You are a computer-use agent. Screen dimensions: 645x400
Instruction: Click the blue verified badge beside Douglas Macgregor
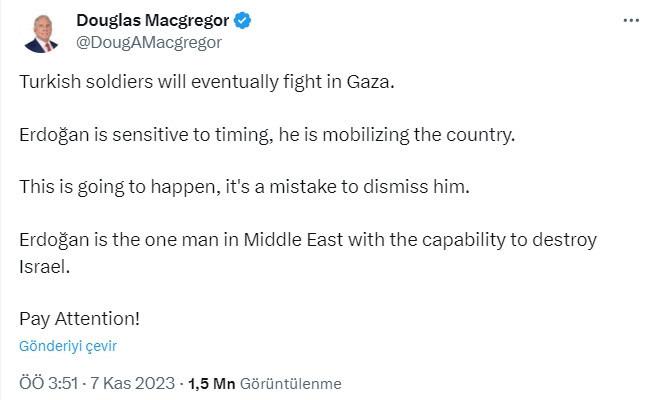pyautogui.click(x=242, y=20)
